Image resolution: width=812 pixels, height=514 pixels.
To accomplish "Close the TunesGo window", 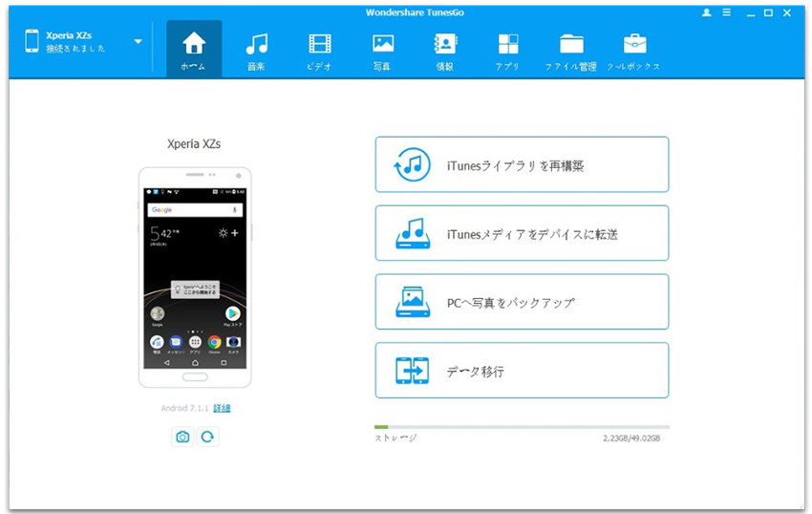I will click(x=787, y=13).
